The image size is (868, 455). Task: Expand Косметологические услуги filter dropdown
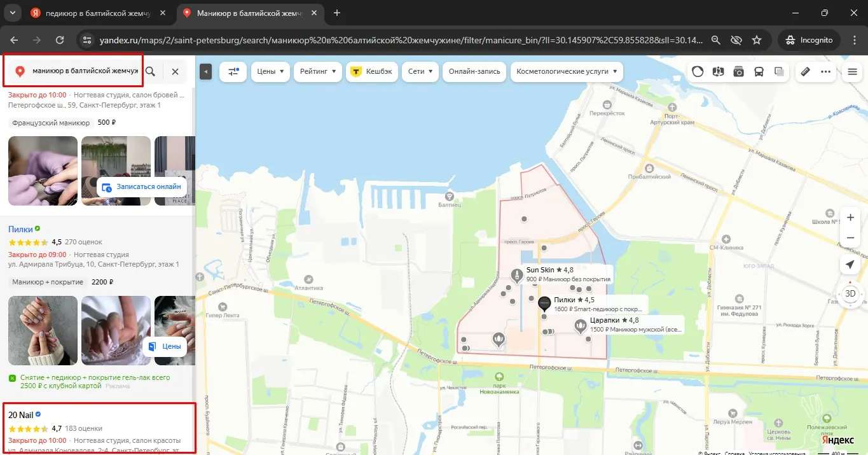567,72
